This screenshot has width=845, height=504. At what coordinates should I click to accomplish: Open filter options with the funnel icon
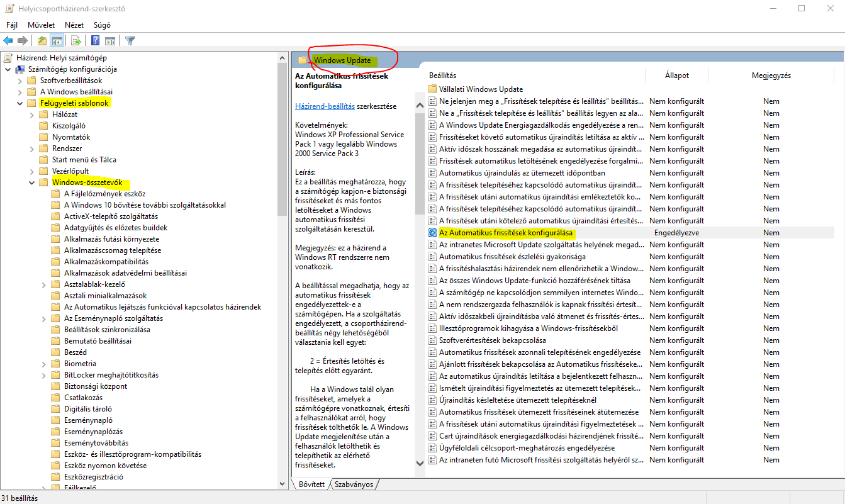[x=130, y=41]
